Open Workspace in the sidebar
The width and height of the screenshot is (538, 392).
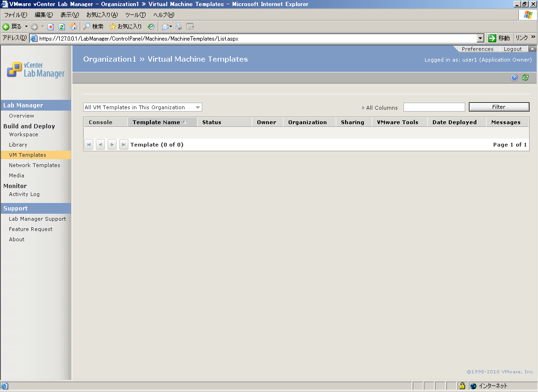point(23,134)
